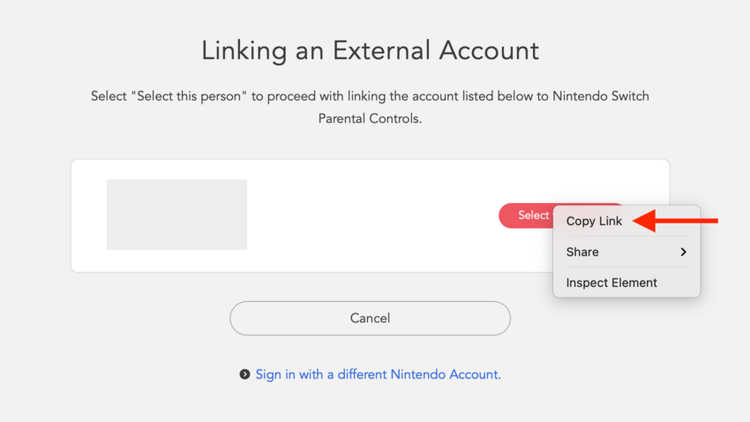Image resolution: width=750 pixels, height=422 pixels.
Task: Click the red Select this person button
Action: click(x=526, y=215)
